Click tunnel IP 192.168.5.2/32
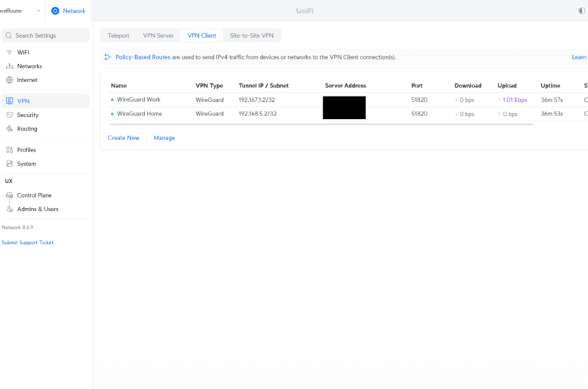The image size is (588, 389). coord(258,114)
